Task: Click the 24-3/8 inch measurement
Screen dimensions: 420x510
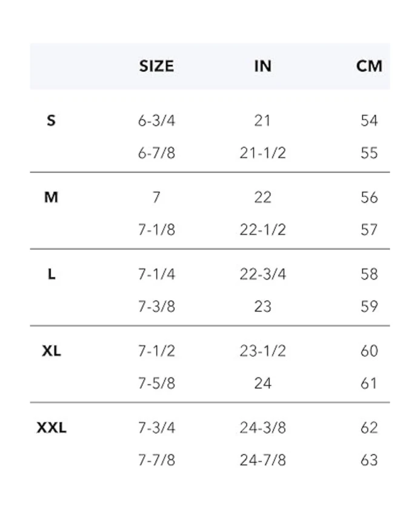Action: click(x=262, y=428)
